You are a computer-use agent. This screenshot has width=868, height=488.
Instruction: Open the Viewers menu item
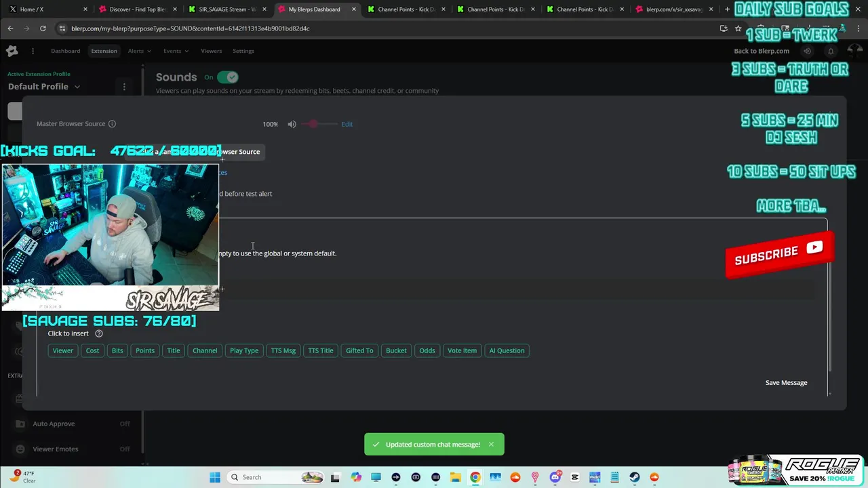click(211, 51)
